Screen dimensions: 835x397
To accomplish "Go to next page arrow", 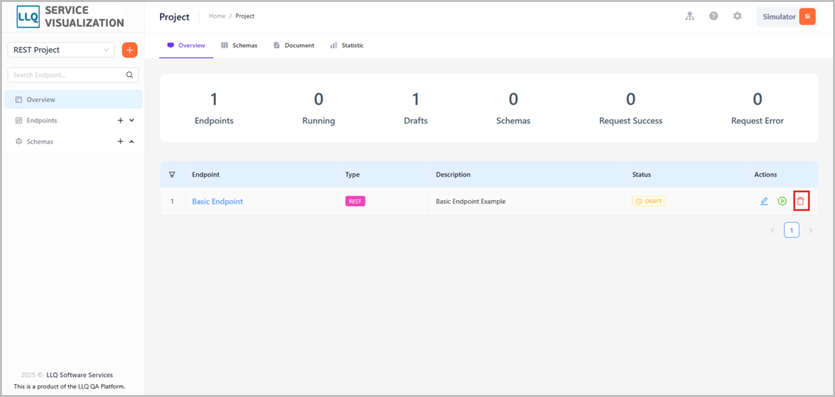I will pos(811,230).
